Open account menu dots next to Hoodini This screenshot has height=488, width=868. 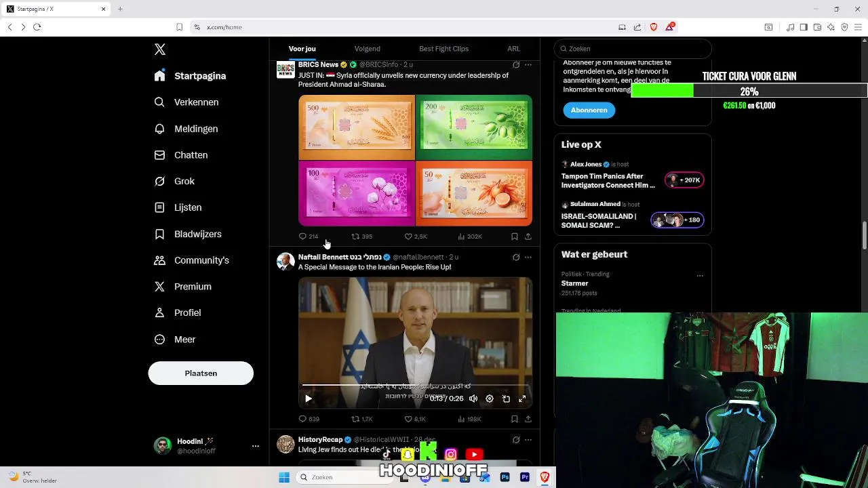tap(256, 446)
